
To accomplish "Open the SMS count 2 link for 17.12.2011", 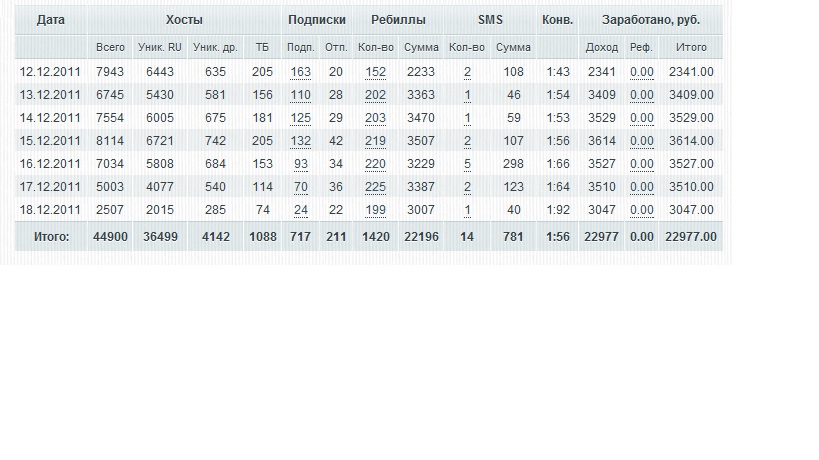I will [467, 187].
